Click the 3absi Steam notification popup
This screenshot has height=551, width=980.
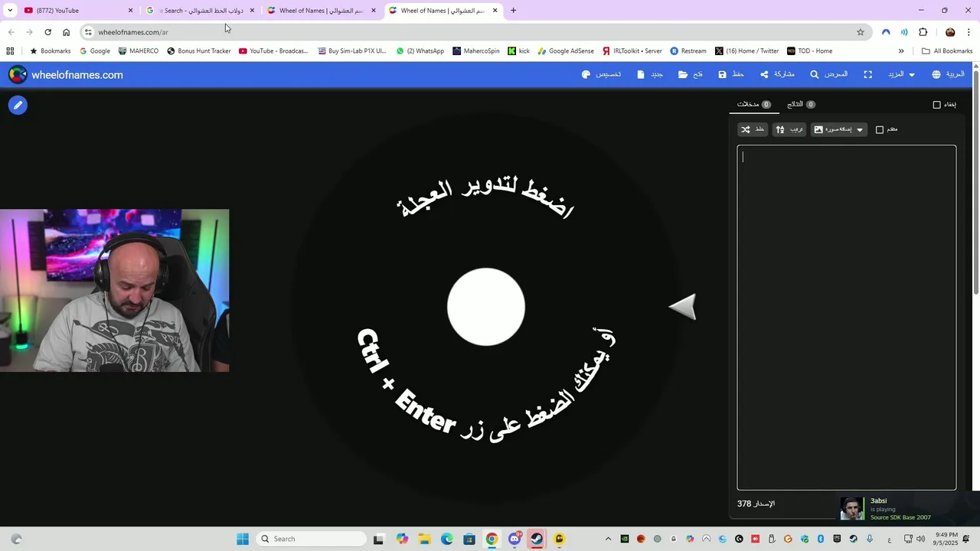point(907,509)
